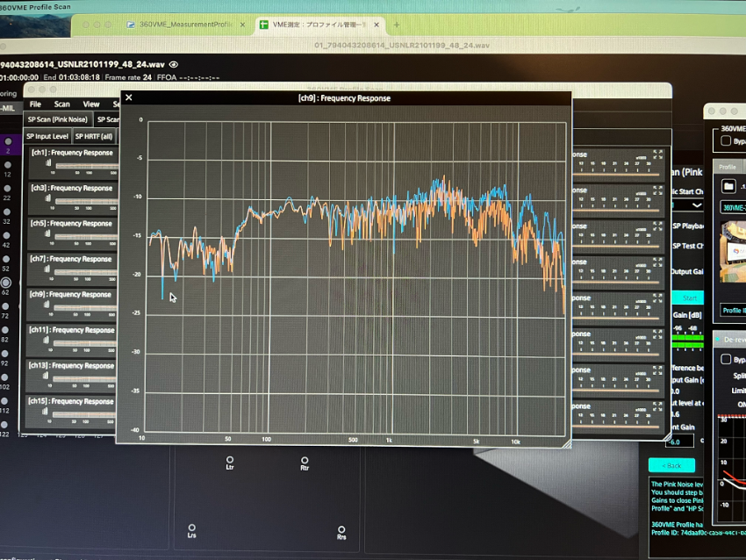Toggle the Bypass checkbox in 360VME panel
Image resolution: width=746 pixels, height=560 pixels.
click(x=726, y=140)
